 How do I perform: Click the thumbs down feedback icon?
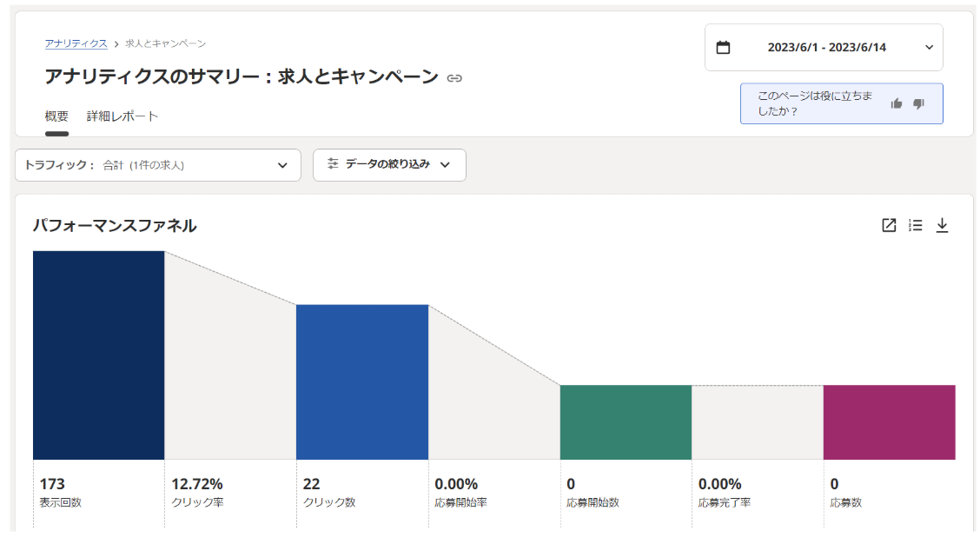[918, 103]
